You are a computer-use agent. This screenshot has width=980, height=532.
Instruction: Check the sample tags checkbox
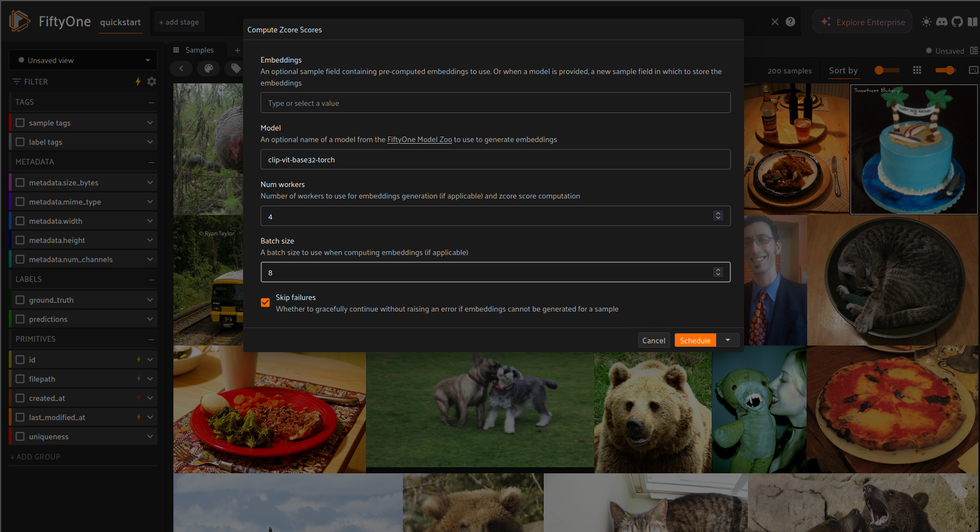(20, 123)
